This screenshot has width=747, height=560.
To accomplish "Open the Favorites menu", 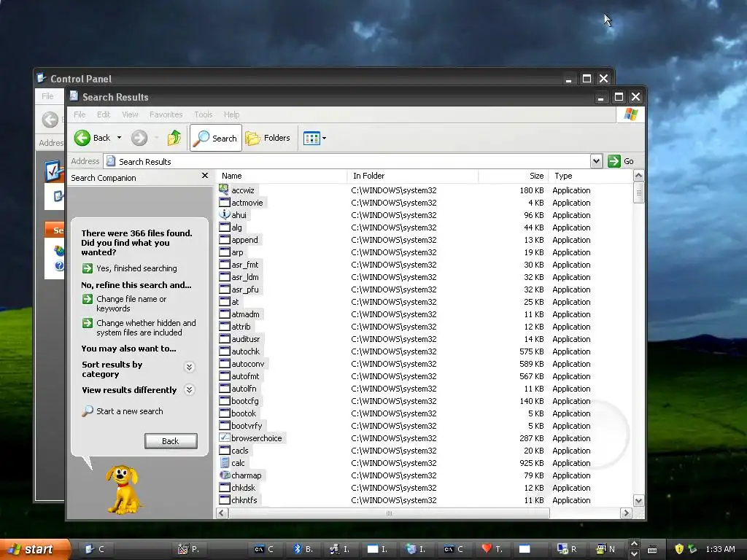I will 166,114.
